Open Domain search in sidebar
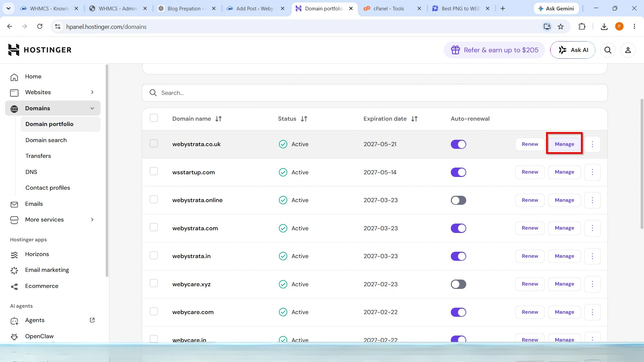Viewport: 644px width, 362px height. [46, 140]
